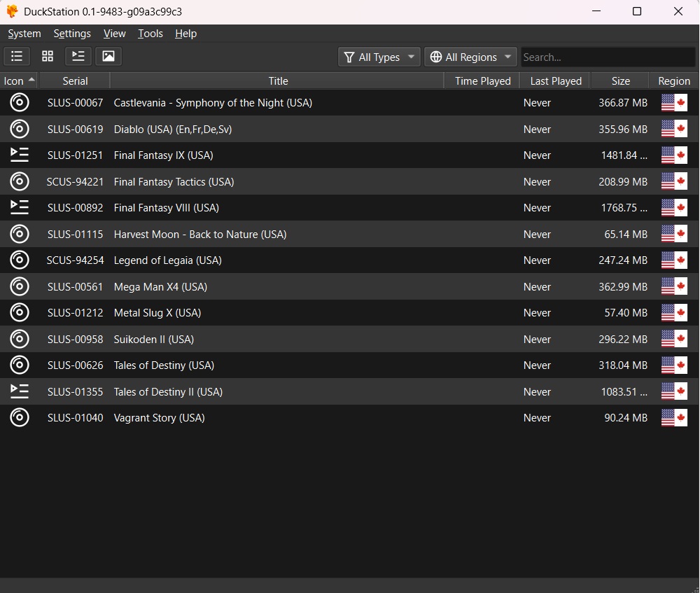The height and width of the screenshot is (593, 700).
Task: Click the region flag for Metal Slug X
Action: tap(674, 312)
